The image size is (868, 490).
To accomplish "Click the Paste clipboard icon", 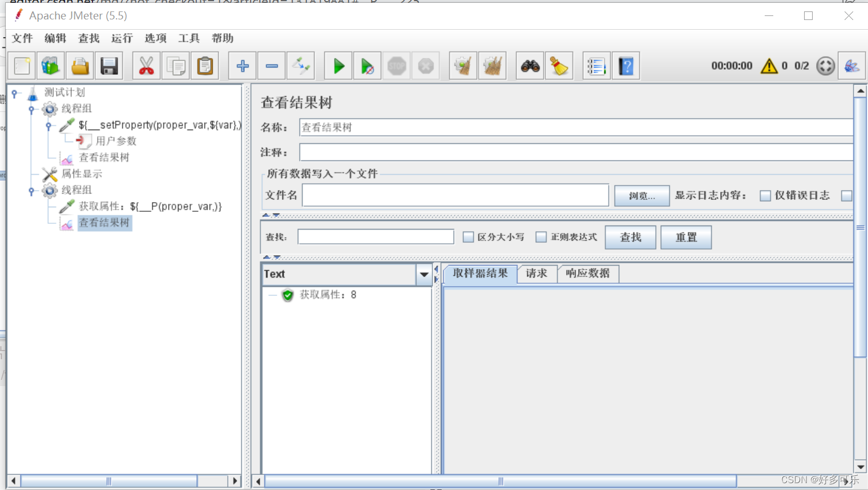I will point(205,66).
